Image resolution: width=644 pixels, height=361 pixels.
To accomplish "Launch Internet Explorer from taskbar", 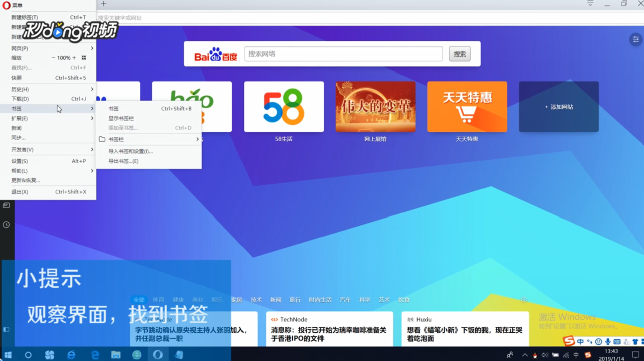I will click(x=71, y=355).
